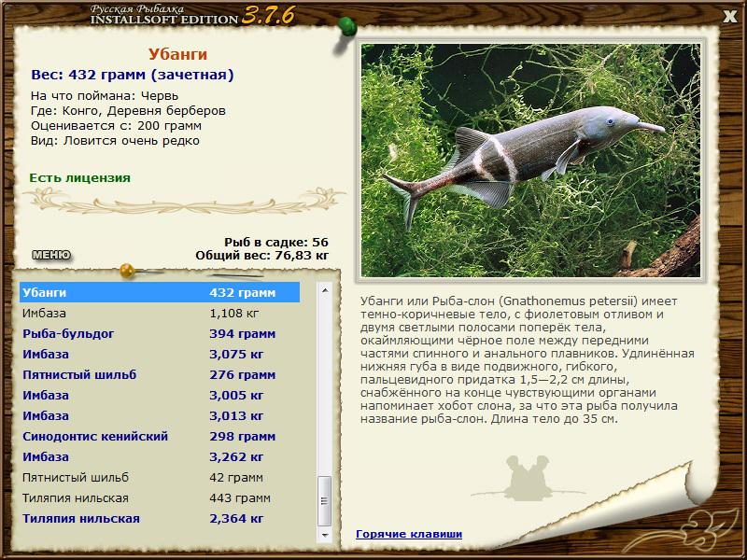The height and width of the screenshot is (560, 747).
Task: Click the elephant fish photo
Action: (x=530, y=161)
